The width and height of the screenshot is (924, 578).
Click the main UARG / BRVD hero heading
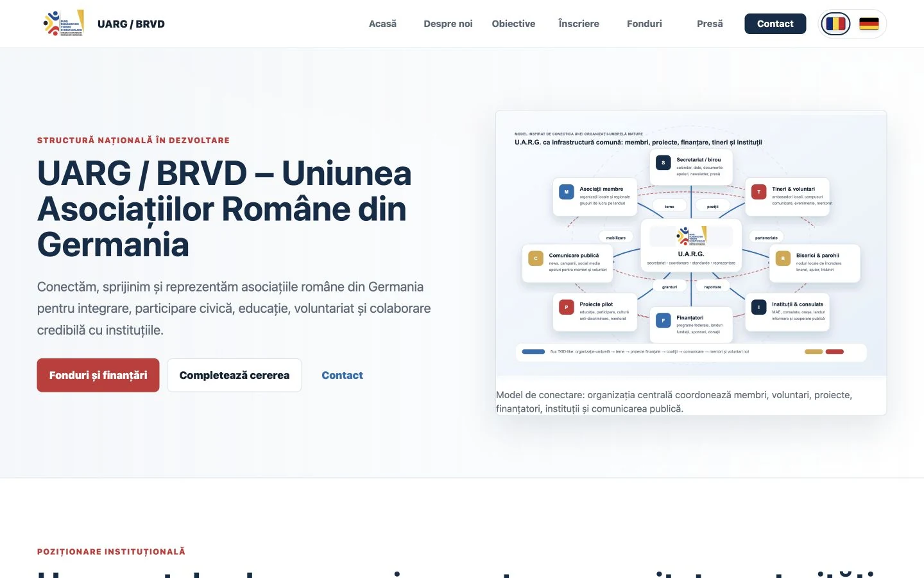(x=225, y=209)
